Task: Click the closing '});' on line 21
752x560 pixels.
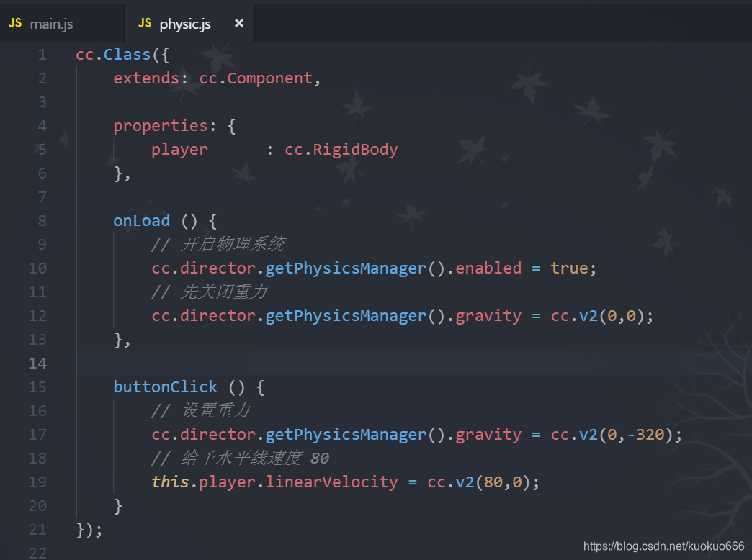Action: pyautogui.click(x=89, y=530)
